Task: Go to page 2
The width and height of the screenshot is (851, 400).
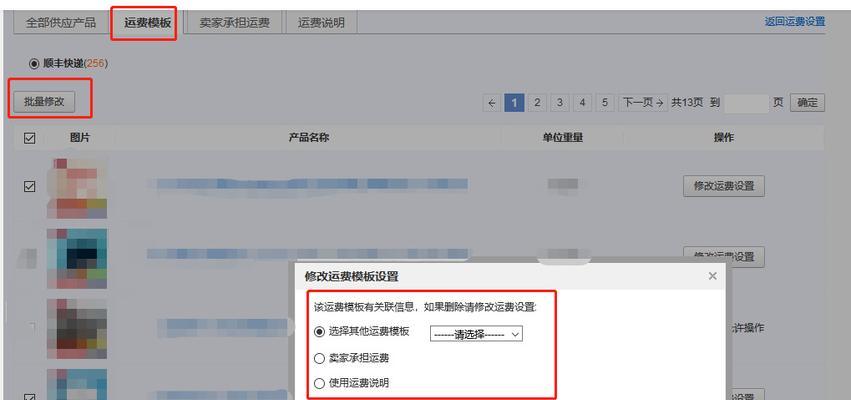Action: tap(537, 103)
